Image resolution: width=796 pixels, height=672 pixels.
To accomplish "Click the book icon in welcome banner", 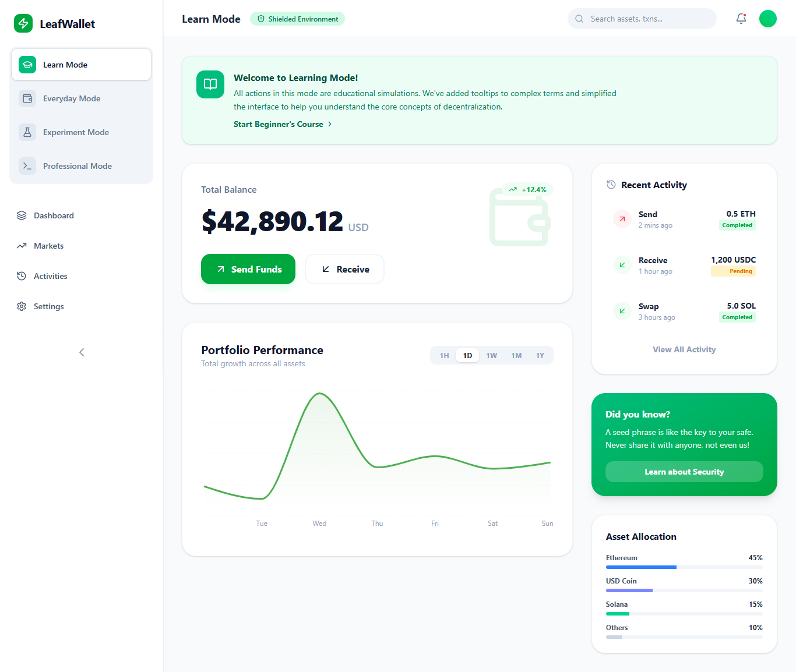I will point(210,84).
